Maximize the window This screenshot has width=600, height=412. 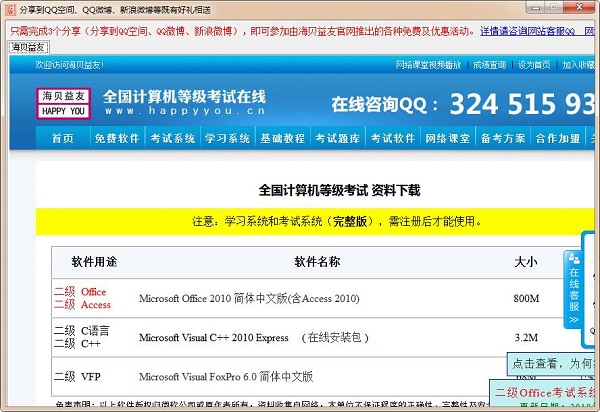pos(554,8)
